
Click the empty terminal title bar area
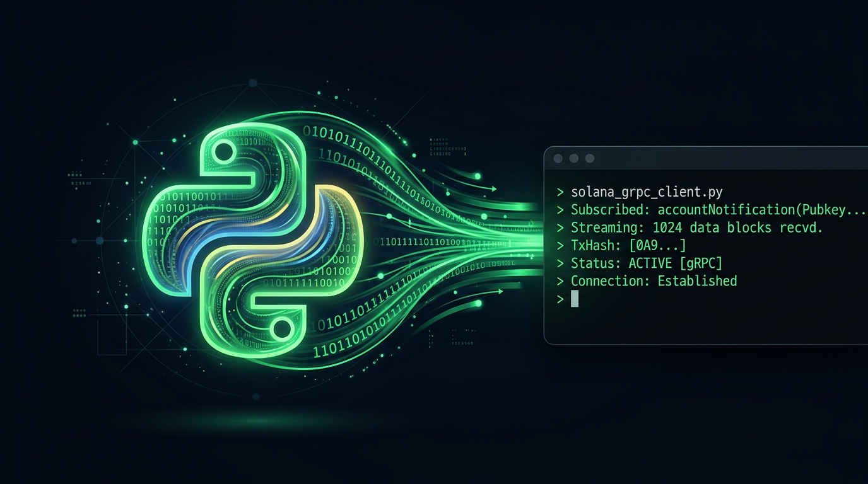click(725, 159)
